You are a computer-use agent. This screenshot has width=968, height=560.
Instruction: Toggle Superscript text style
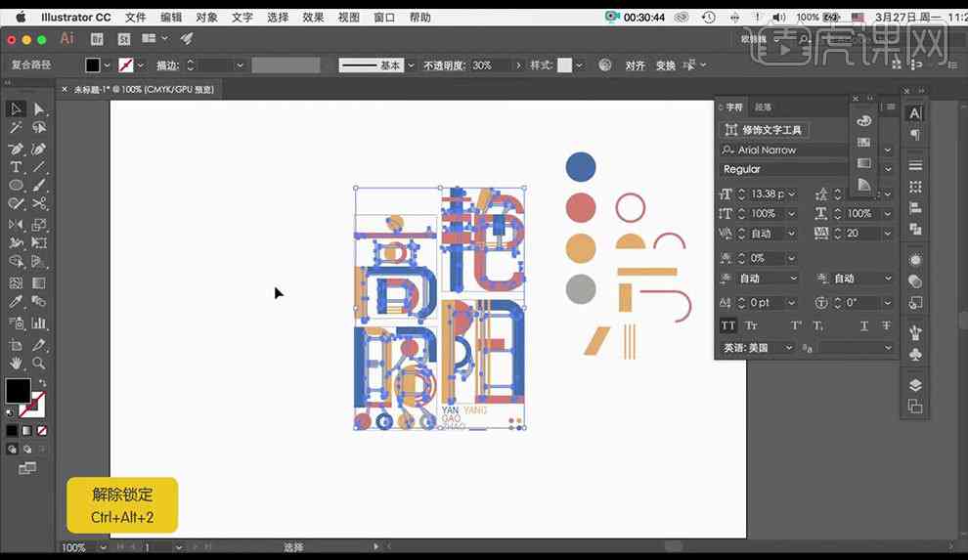(796, 325)
